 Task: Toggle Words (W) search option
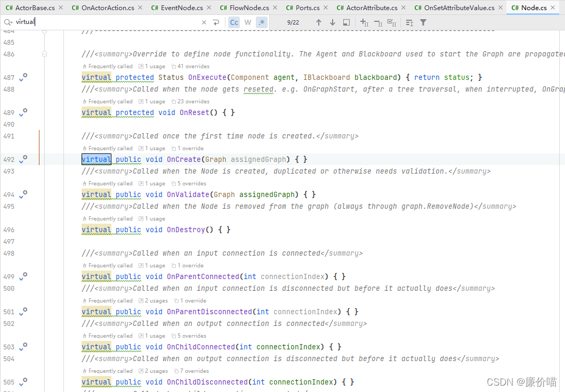(x=247, y=22)
